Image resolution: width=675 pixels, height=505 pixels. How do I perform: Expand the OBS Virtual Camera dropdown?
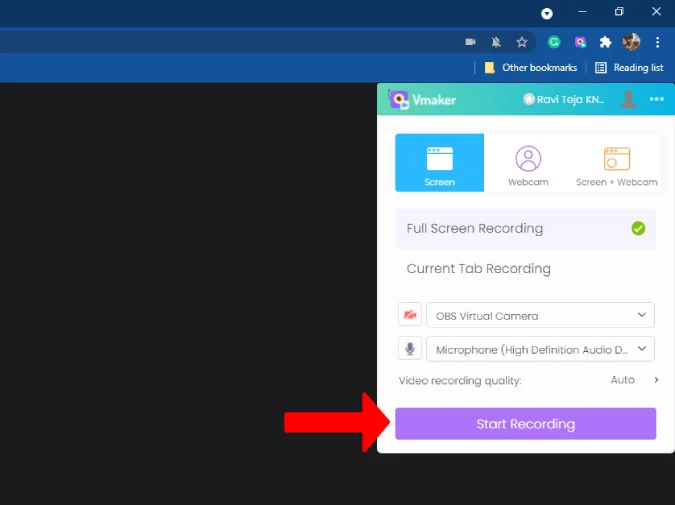tap(540, 315)
